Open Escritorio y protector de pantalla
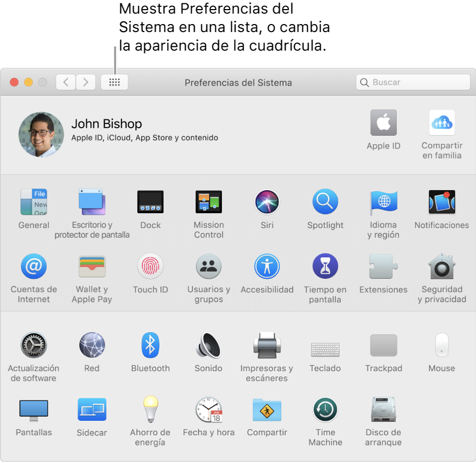The image size is (476, 463). (92, 202)
